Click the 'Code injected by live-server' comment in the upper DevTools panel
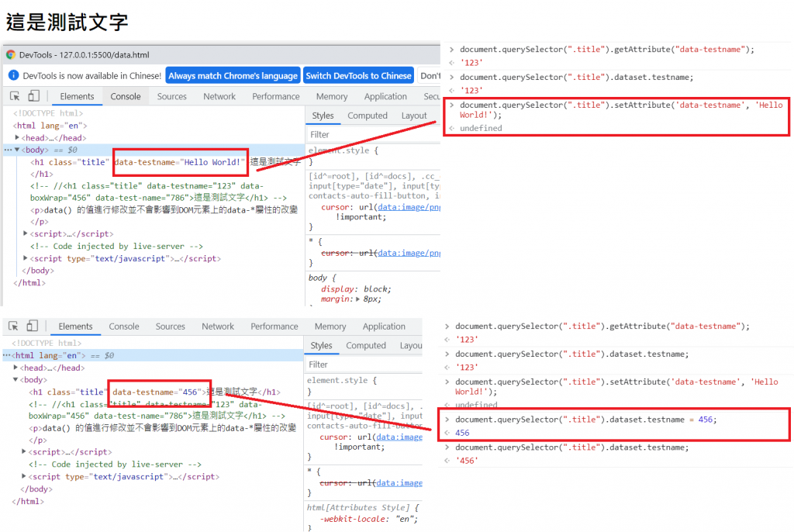This screenshot has height=532, width=794. coord(116,247)
